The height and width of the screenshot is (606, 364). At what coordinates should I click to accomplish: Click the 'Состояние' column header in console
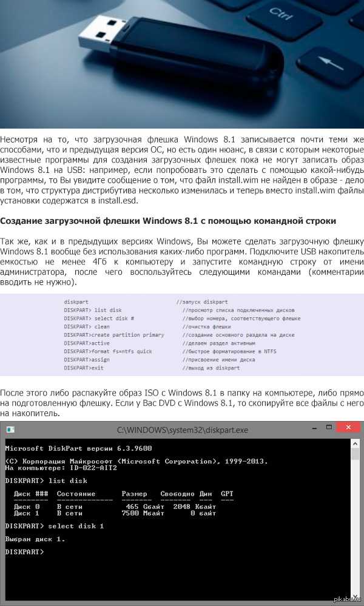pyautogui.click(x=76, y=494)
